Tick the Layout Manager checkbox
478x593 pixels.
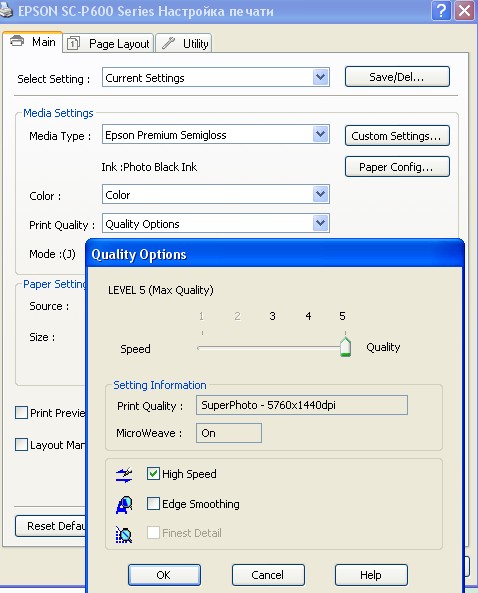click(x=21, y=444)
